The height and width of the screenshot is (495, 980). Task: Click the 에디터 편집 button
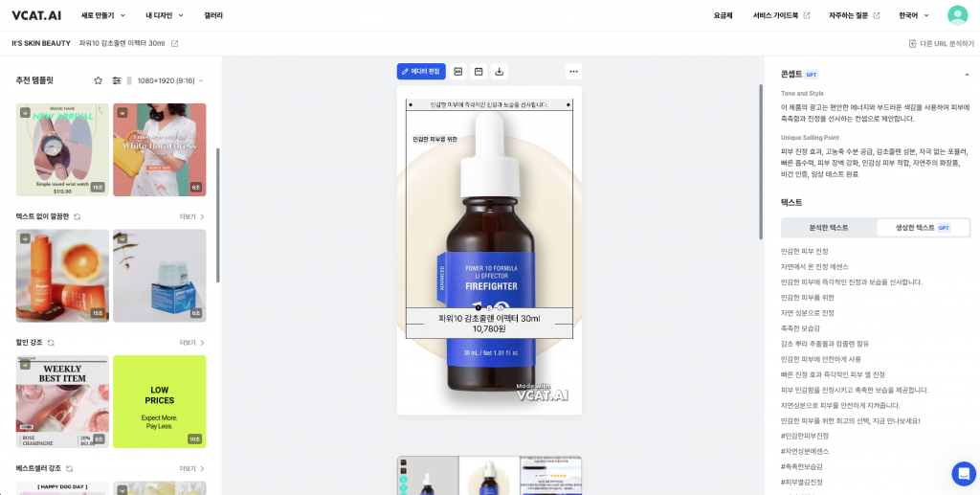[421, 71]
